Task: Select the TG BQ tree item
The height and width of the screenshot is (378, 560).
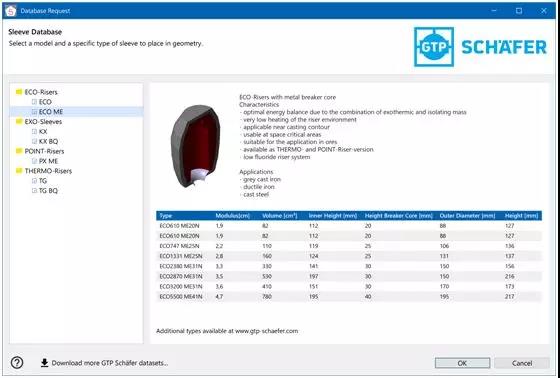Action: click(x=48, y=190)
